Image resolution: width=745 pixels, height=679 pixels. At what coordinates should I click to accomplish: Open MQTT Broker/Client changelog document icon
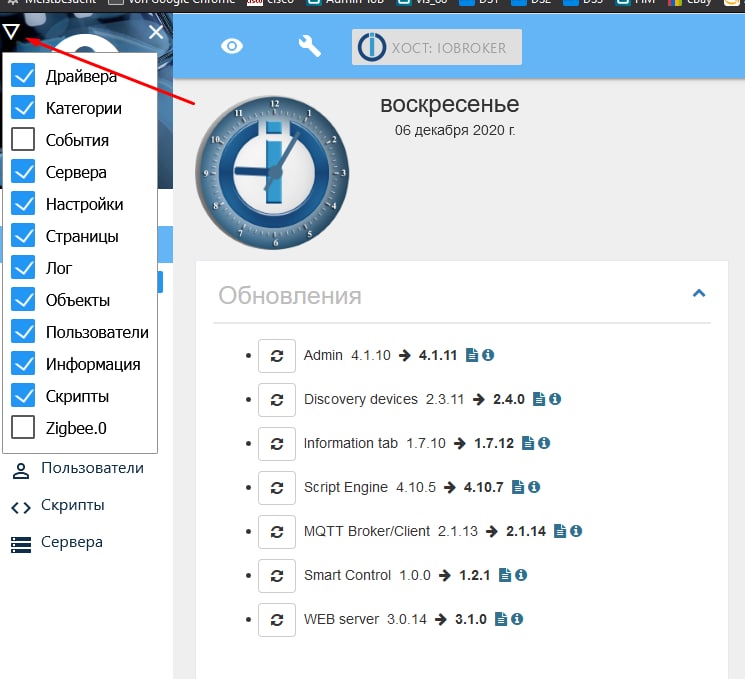tap(560, 531)
